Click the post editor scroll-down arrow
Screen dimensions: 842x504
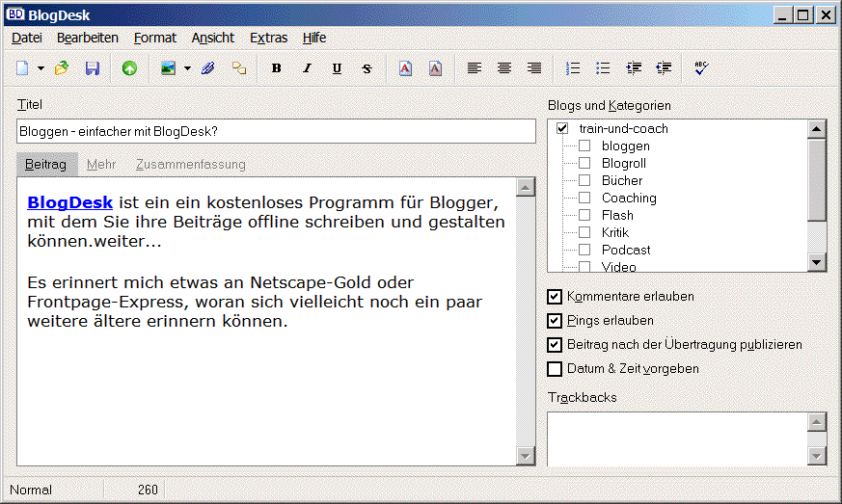526,456
